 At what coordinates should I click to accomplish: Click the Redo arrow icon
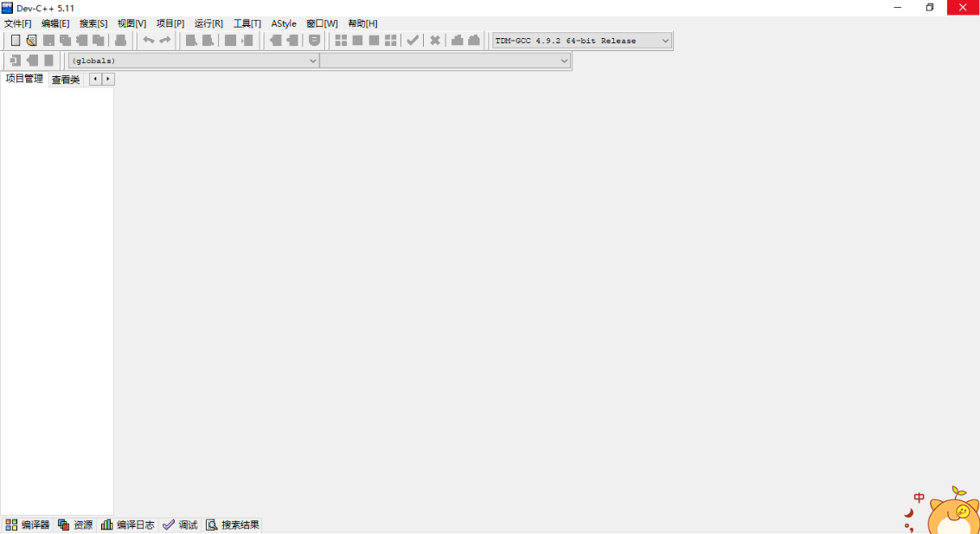tap(164, 41)
